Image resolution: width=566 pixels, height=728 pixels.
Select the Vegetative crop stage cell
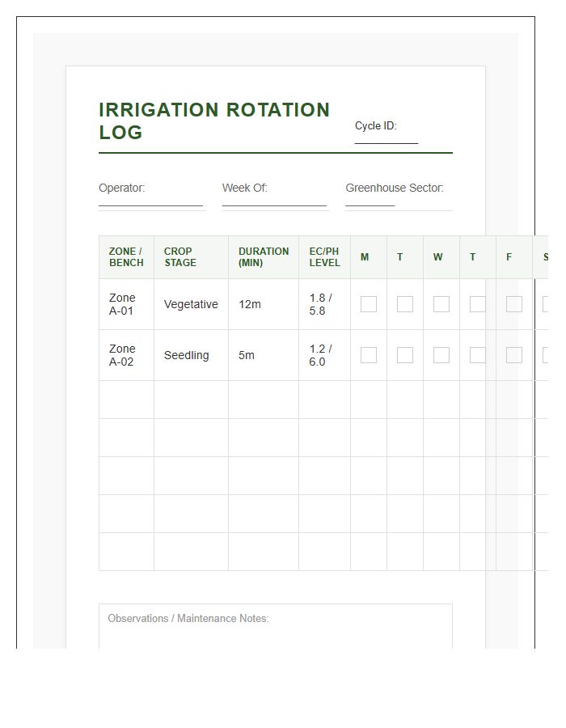[191, 304]
